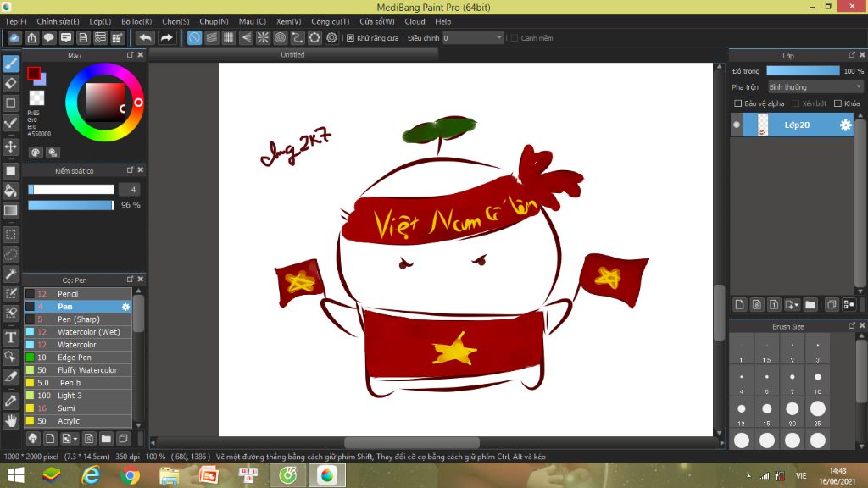Add a new layer in layer panel
This screenshot has height=488, width=868.
click(739, 304)
